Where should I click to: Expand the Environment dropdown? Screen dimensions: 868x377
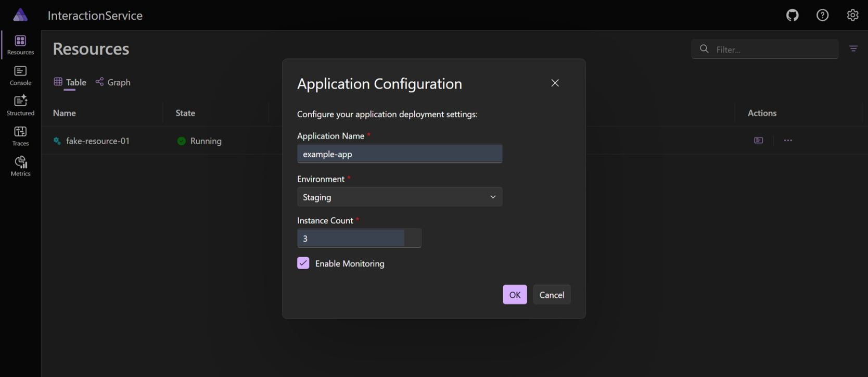(400, 197)
